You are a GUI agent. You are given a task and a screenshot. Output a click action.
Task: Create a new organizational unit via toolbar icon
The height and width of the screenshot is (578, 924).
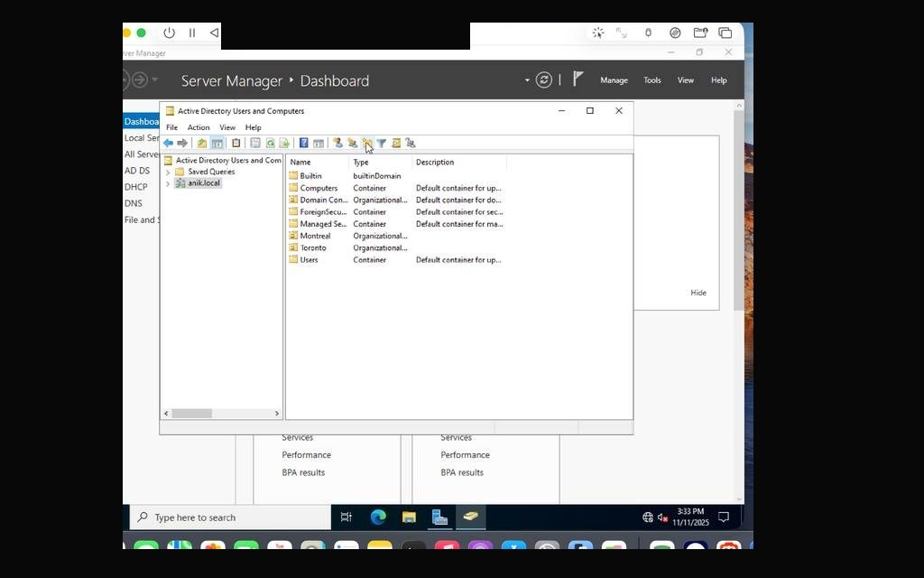click(x=366, y=144)
